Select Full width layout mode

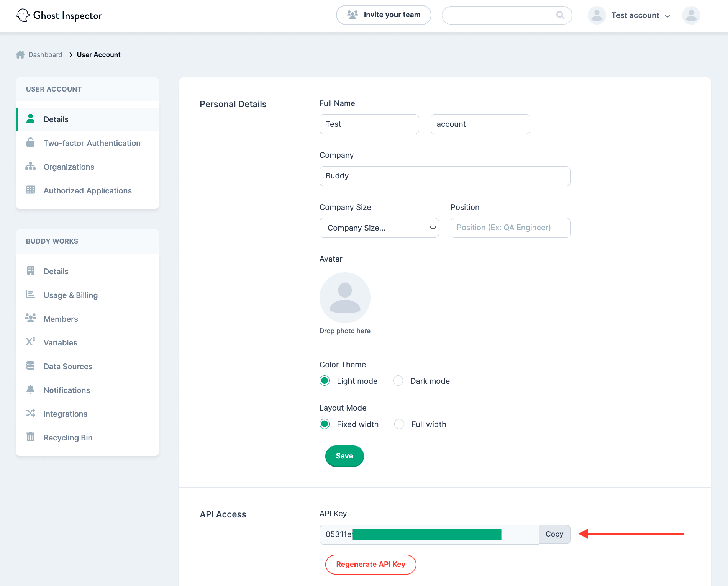tap(399, 424)
